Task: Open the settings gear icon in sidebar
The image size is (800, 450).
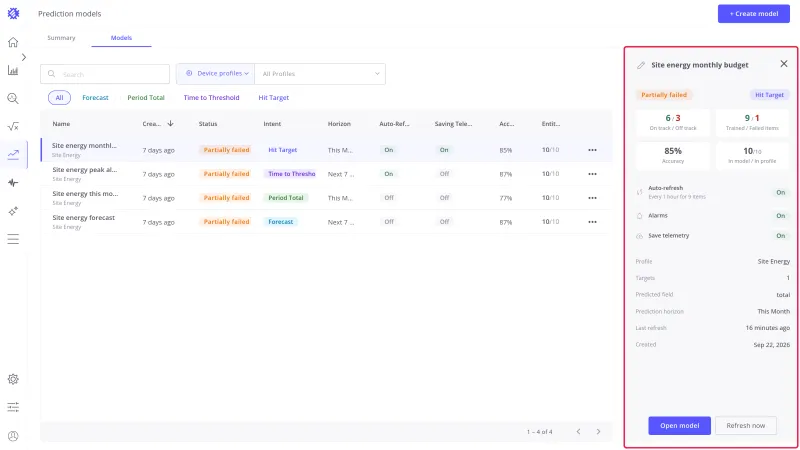Action: 13,379
